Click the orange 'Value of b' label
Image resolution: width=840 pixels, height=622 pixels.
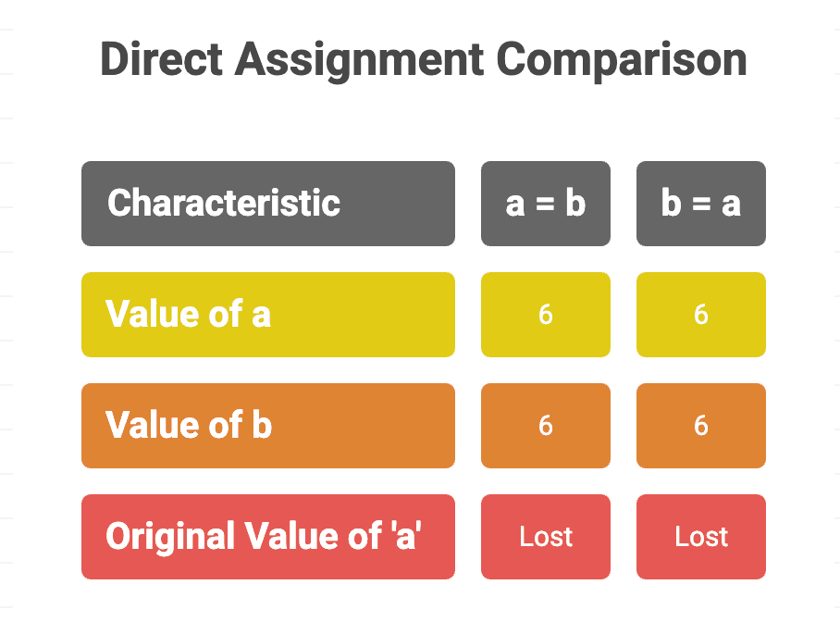coord(268,426)
